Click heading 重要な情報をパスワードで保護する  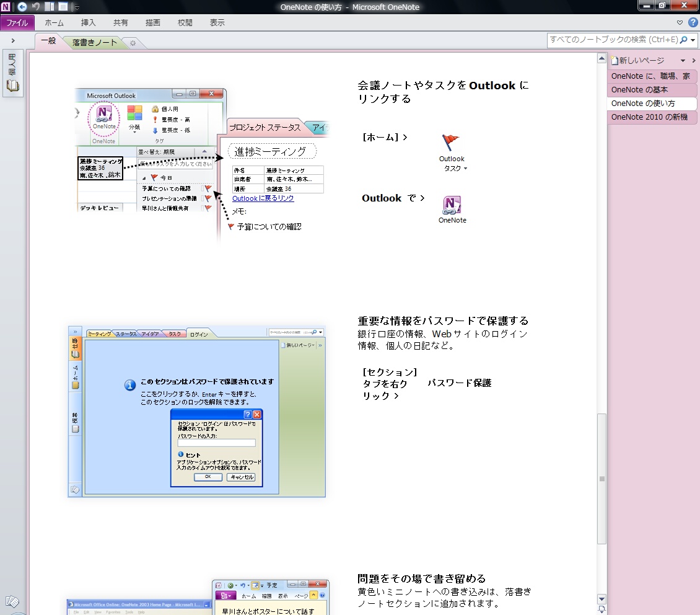(443, 321)
